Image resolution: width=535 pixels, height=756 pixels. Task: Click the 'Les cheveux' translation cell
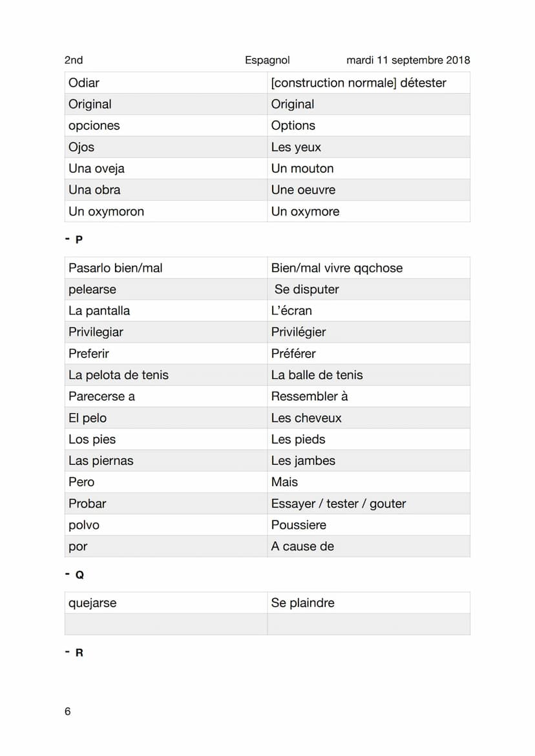(x=368, y=418)
